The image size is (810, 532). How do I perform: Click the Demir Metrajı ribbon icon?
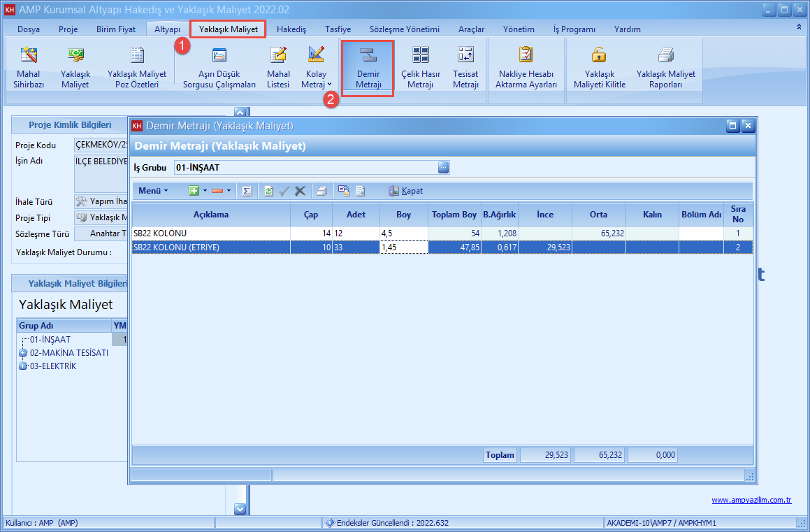pos(368,68)
